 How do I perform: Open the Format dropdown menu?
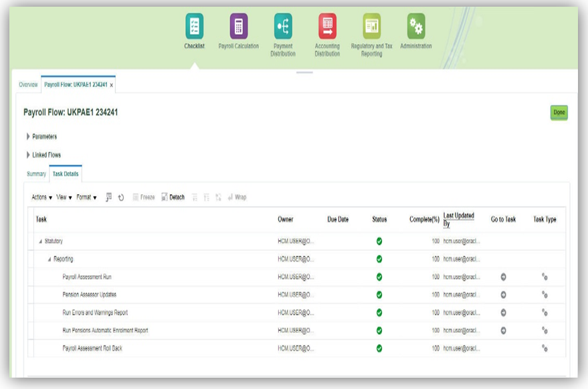point(86,197)
